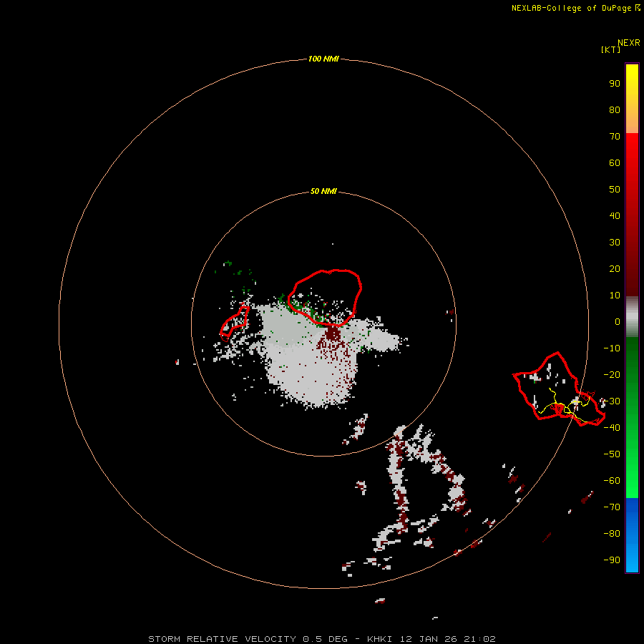644x644 pixels.
Task: Click the -70 value on velocity scale
Action: pyautogui.click(x=612, y=507)
